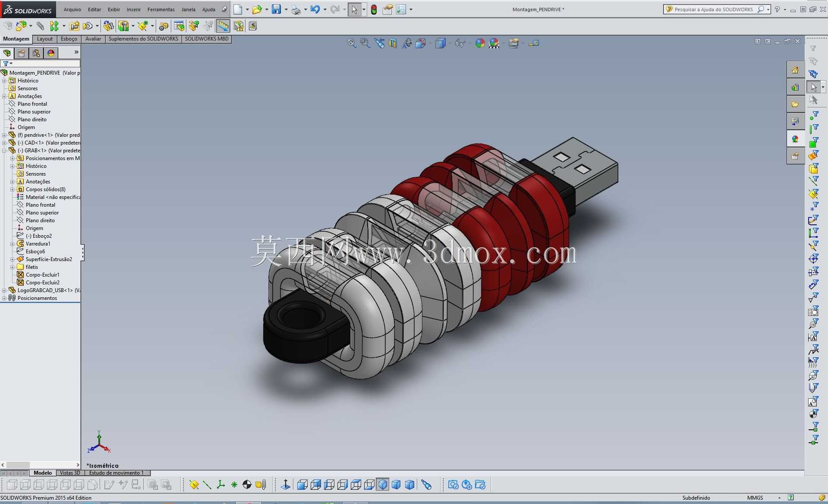Toggle view axes visibility icon
Screen dimensions: 828x504
[x=207, y=485]
